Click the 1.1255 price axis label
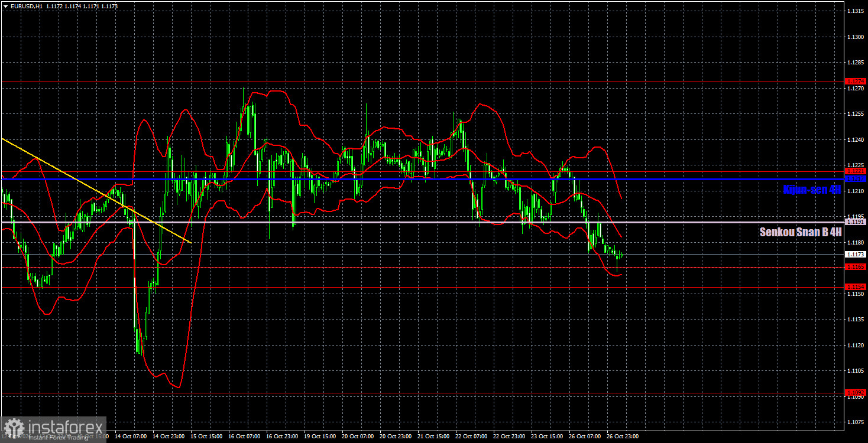Image resolution: width=868 pixels, height=443 pixels. coord(856,114)
